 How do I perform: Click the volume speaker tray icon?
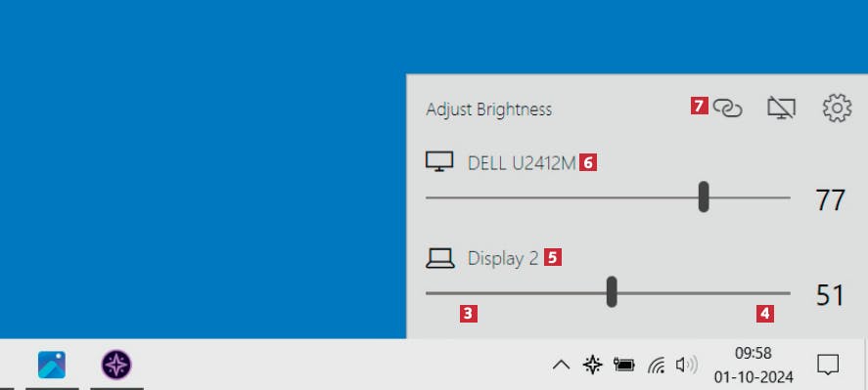click(x=686, y=366)
